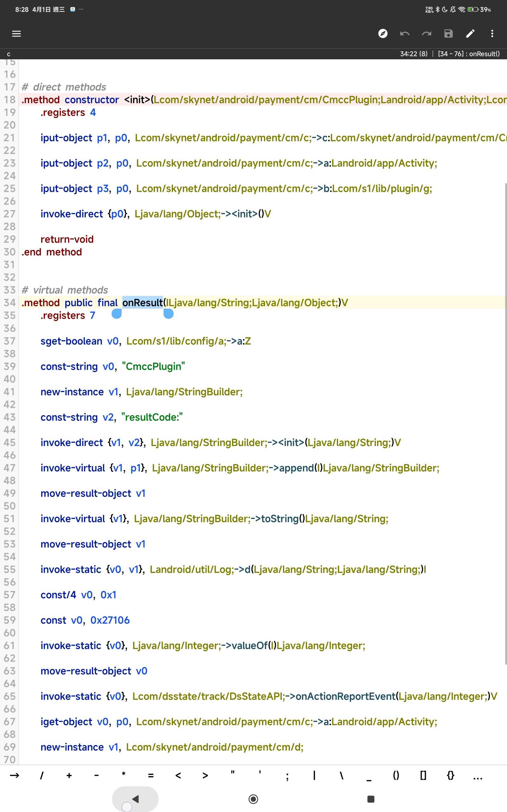Image resolution: width=507 pixels, height=812 pixels.
Task: Save the current file
Action: 448,34
